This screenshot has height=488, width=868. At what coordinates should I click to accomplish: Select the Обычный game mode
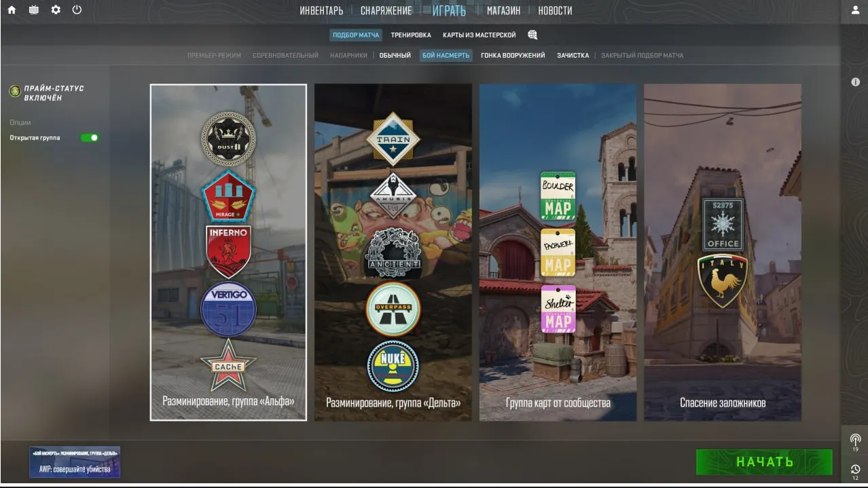[395, 56]
